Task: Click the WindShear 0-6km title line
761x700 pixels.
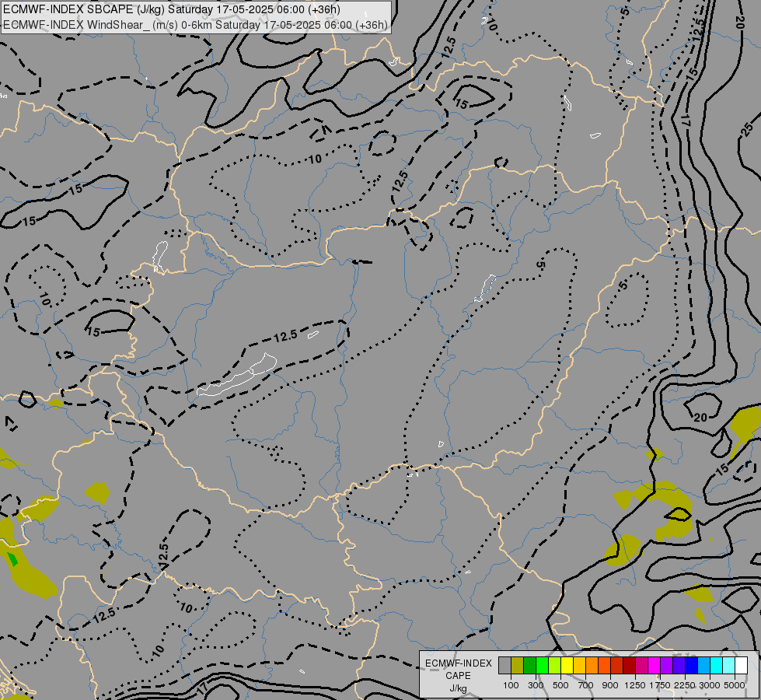Action: tap(196, 25)
